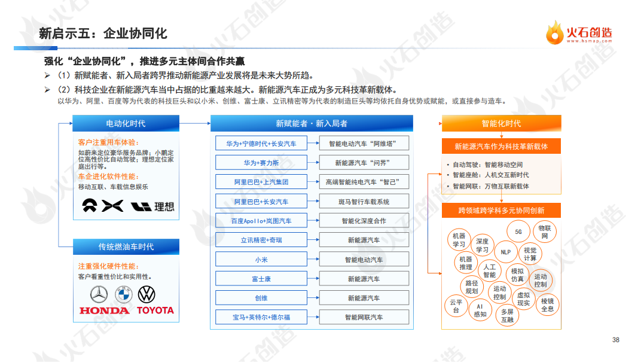Click the 5G bubble
The width and height of the screenshot is (644, 362).
point(518,232)
